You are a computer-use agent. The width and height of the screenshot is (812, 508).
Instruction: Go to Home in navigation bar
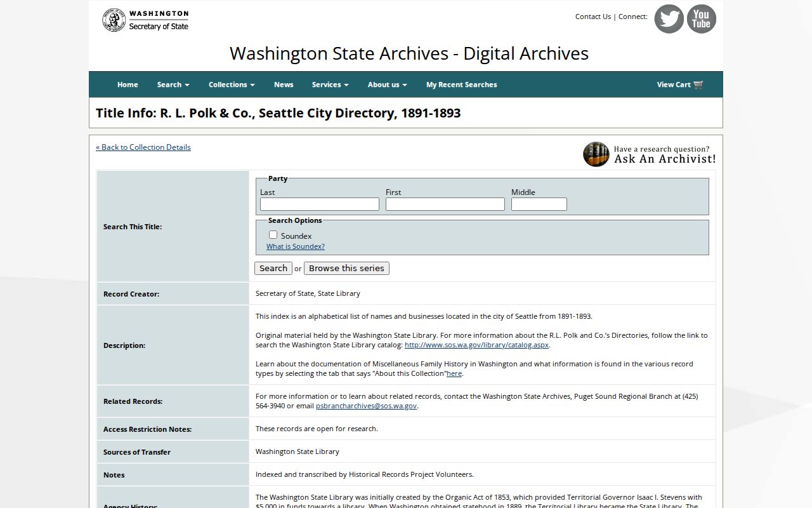pyautogui.click(x=128, y=84)
